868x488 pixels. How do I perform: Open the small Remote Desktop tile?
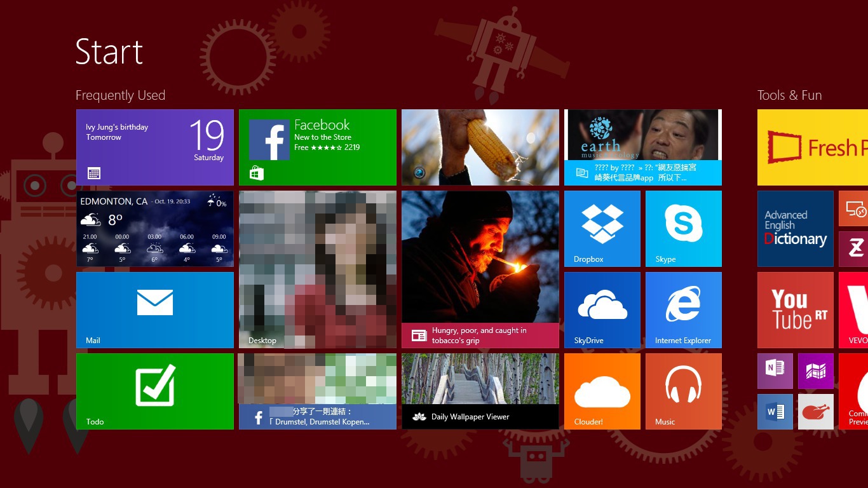pyautogui.click(x=853, y=208)
